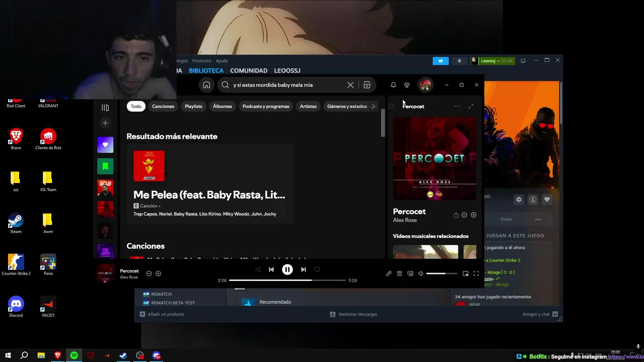Pause the Percocet song

point(287,269)
